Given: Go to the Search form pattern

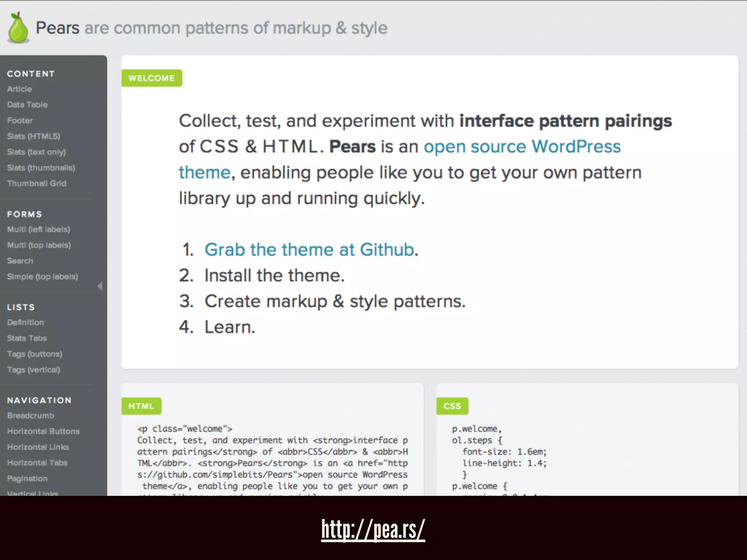Looking at the screenshot, I should pos(20,261).
